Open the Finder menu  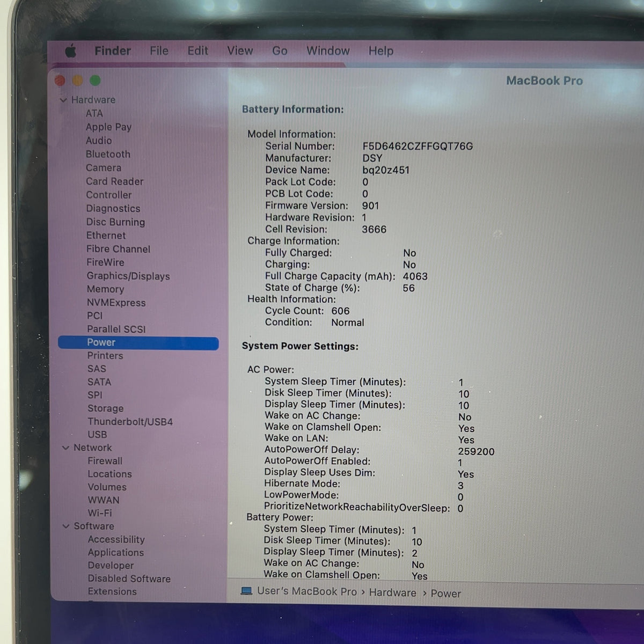113,51
